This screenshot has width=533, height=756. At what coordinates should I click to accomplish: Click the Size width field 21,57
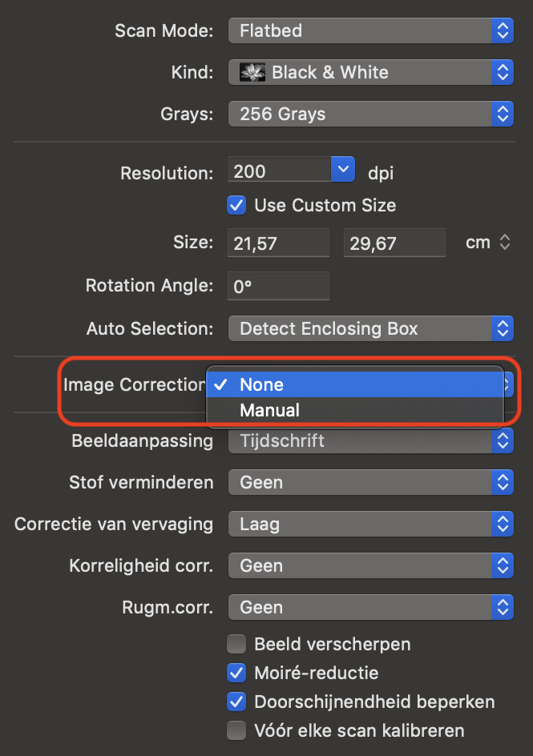tap(278, 243)
